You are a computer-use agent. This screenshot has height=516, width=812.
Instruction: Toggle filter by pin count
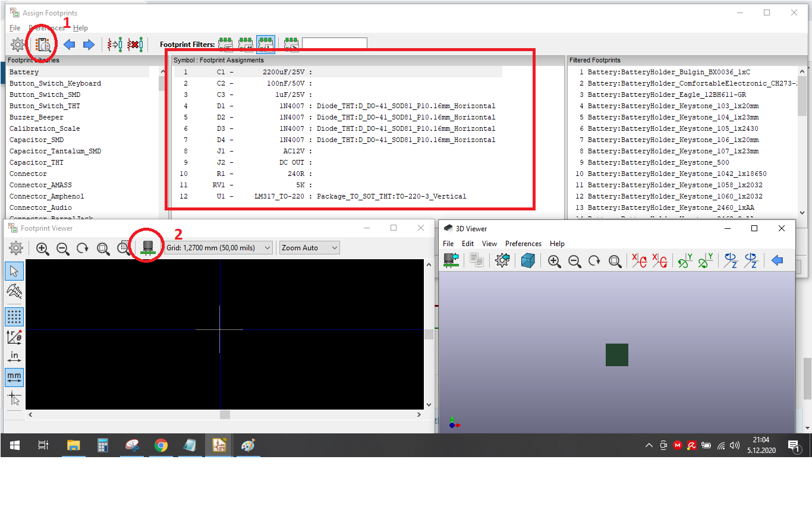[246, 44]
